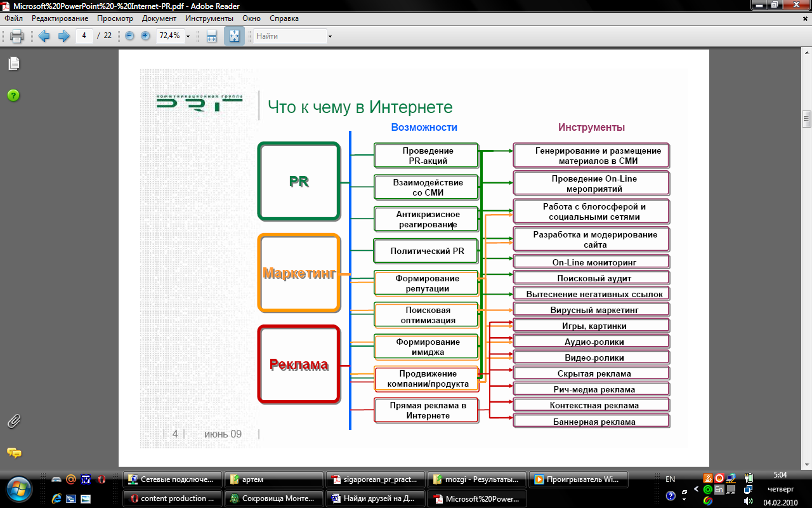The width and height of the screenshot is (812, 508).
Task: Switch to Проигрыватель Windows taskbar button
Action: 579,480
